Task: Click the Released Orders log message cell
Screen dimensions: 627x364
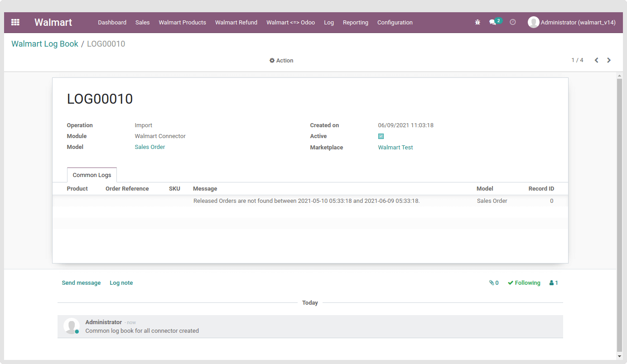Action: 307,201
